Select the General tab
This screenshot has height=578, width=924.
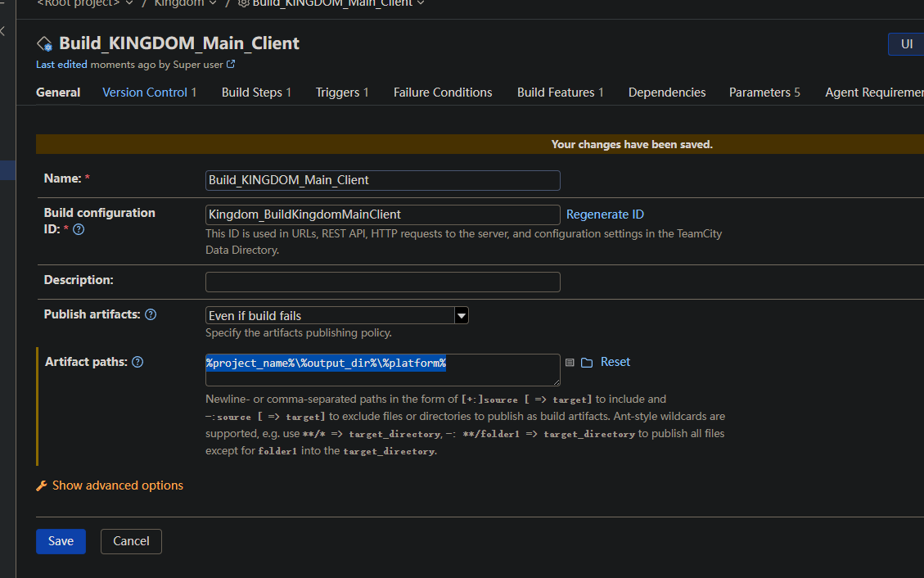tap(58, 93)
